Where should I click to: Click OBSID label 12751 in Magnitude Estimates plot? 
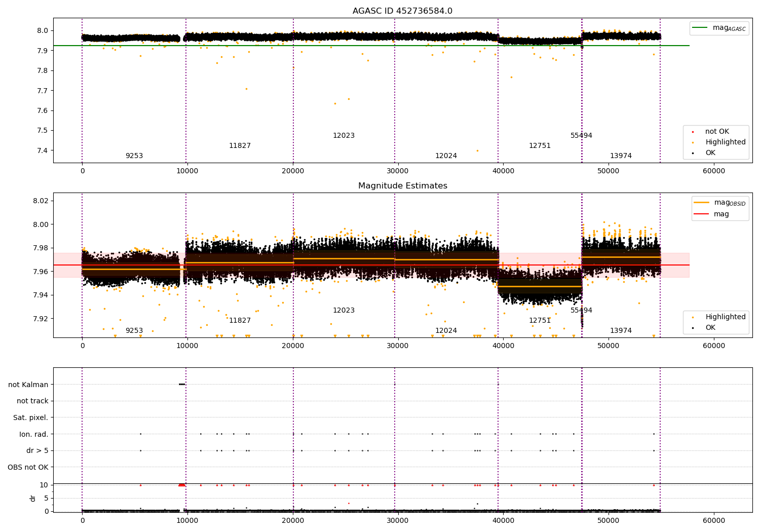[540, 321]
